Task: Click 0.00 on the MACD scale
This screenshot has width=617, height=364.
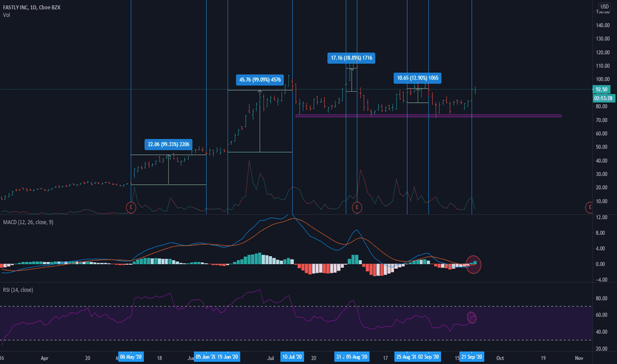Action: pos(600,264)
